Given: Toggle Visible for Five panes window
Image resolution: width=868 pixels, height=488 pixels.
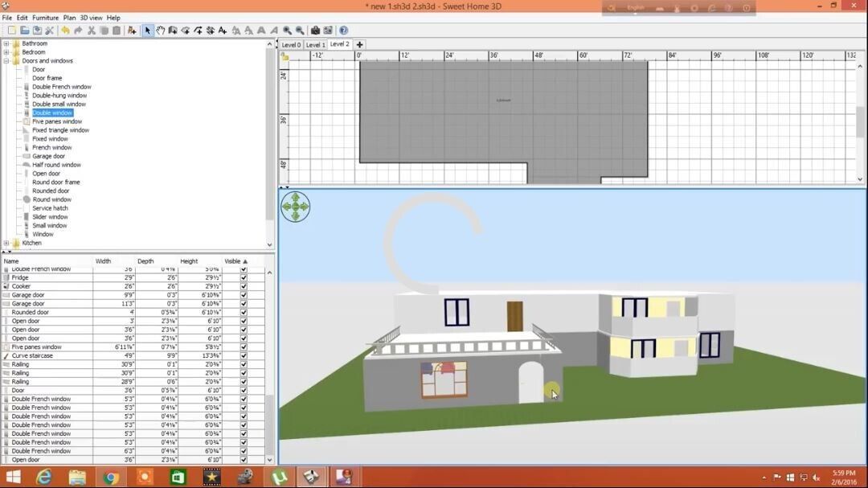Looking at the screenshot, I should 244,347.
